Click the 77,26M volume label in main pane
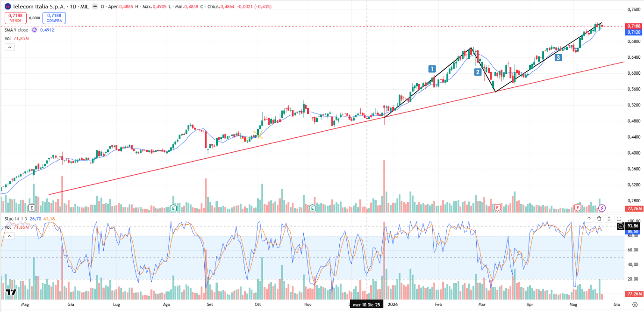 tap(634, 208)
